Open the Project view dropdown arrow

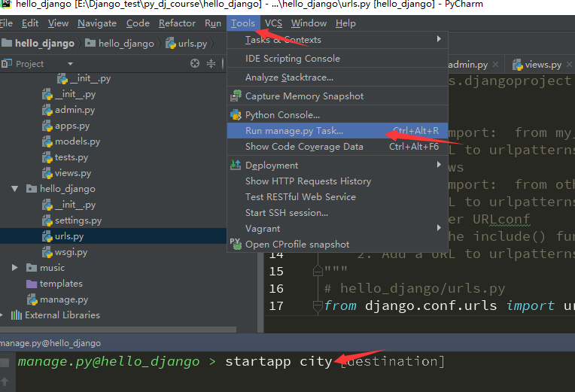coord(70,64)
